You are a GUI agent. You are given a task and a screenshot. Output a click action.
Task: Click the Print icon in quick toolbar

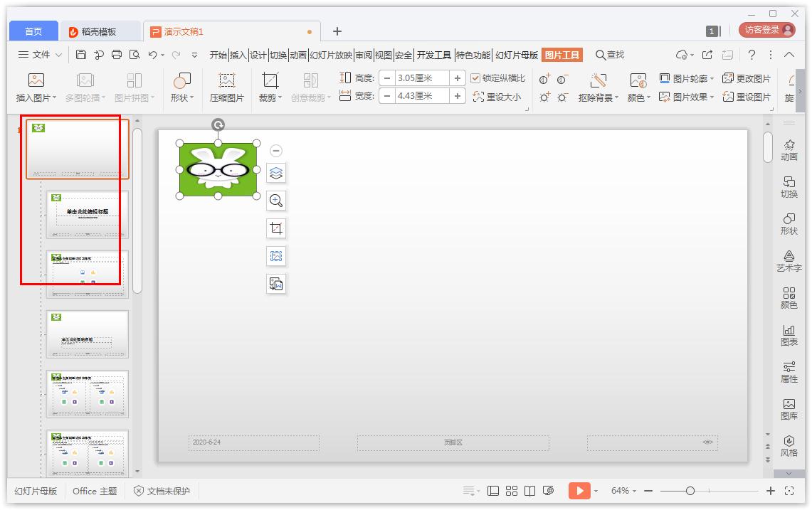(117, 54)
